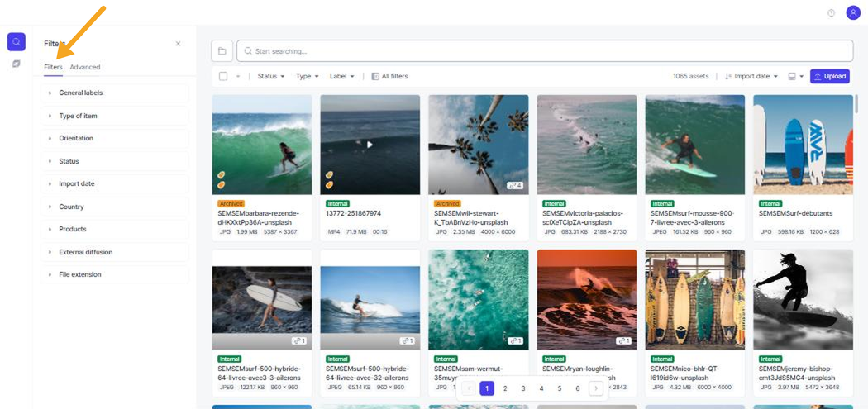Open the victoria-palacios aerial wave thumbnail

click(587, 145)
